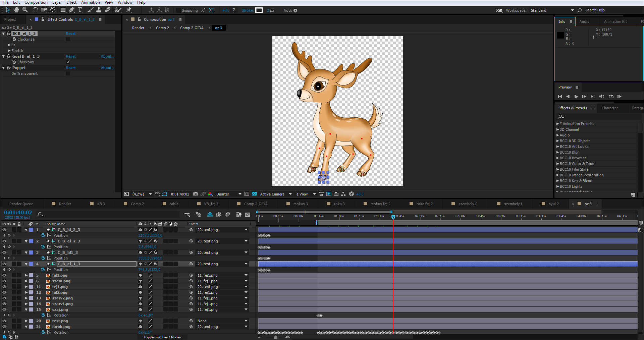Hide the ful1.png layer via eye icon
This screenshot has width=644, height=340.
point(4,275)
